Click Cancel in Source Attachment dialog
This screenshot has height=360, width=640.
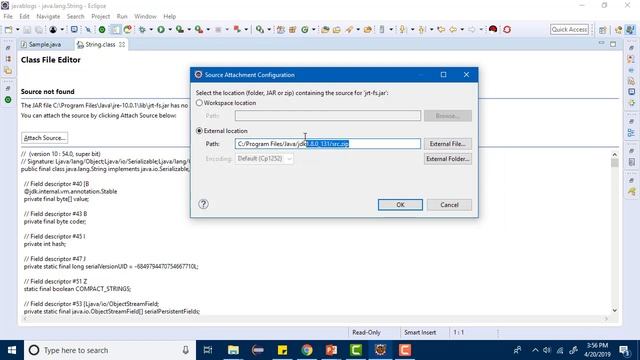[x=449, y=204]
